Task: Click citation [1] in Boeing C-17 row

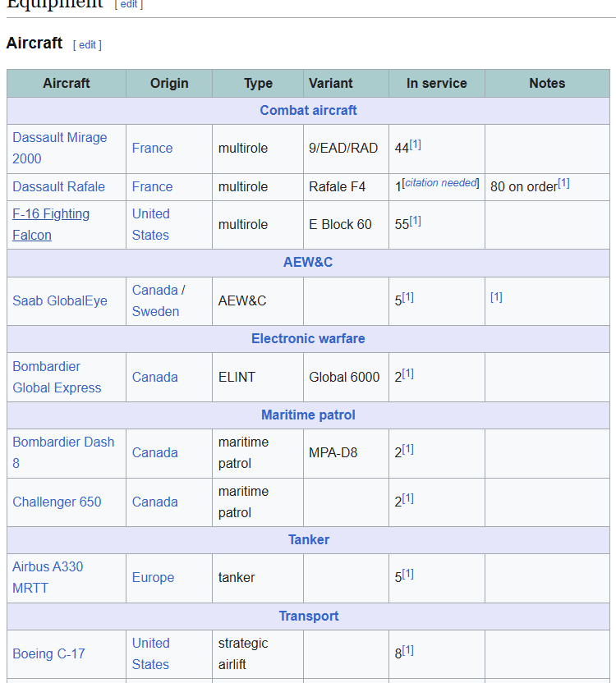Action: (407, 650)
